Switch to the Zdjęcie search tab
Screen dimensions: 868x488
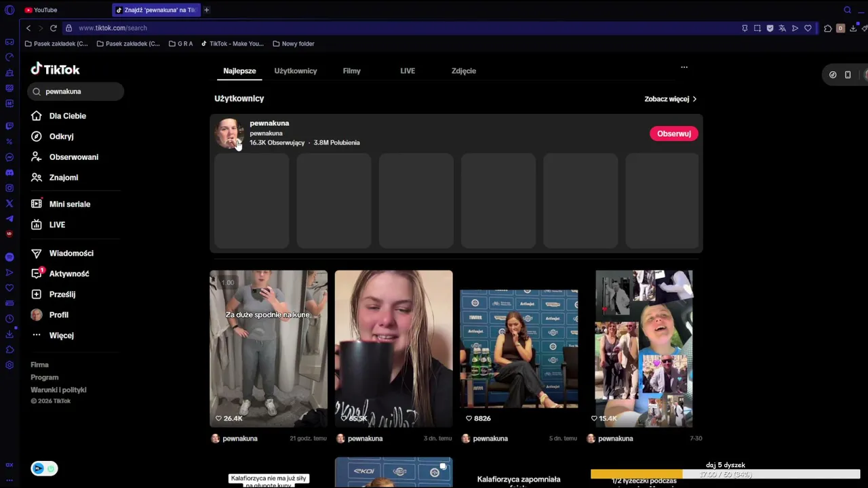pos(464,70)
